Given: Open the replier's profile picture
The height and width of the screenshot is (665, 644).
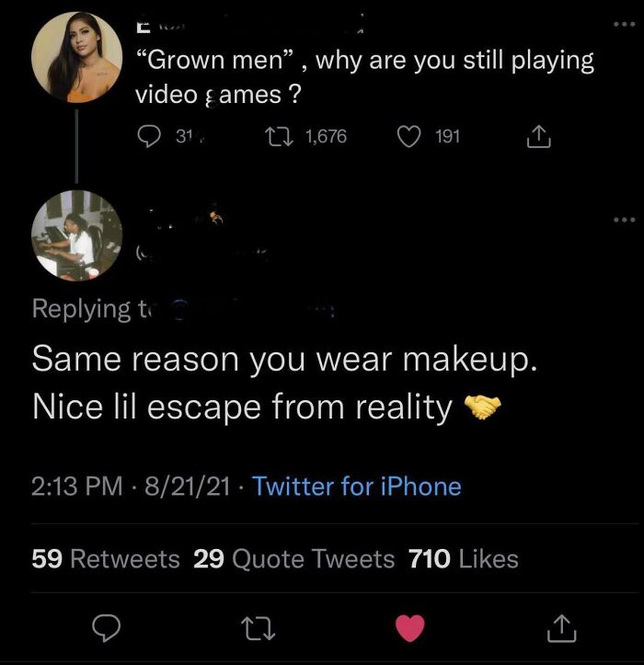Looking at the screenshot, I should 76,235.
